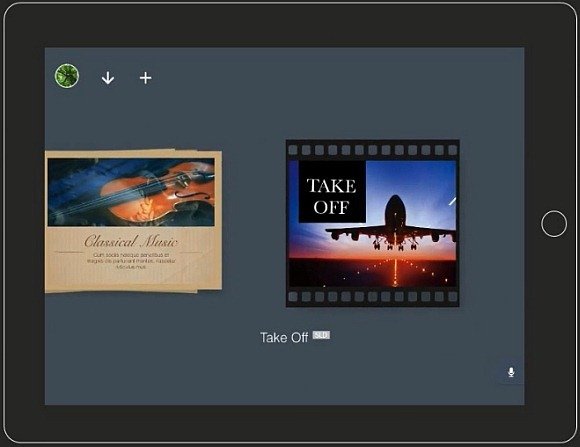Tap the SLD badge next to Take Off
This screenshot has height=447, width=580.
click(x=321, y=335)
